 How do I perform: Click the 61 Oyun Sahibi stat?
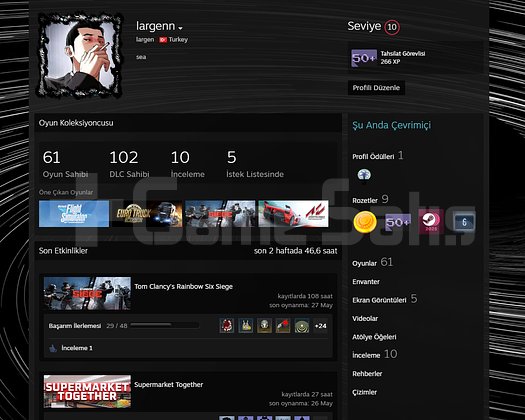[x=65, y=164]
